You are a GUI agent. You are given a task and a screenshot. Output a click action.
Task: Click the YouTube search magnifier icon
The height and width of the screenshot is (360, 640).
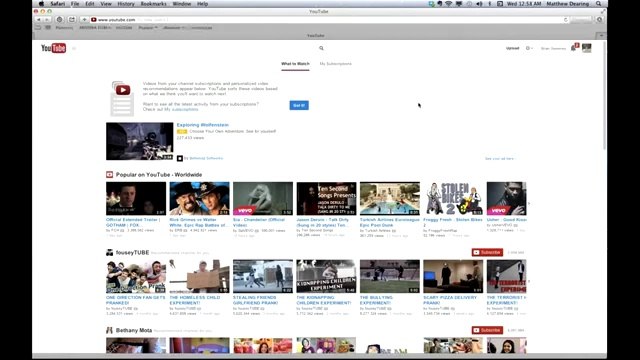pos(321,48)
